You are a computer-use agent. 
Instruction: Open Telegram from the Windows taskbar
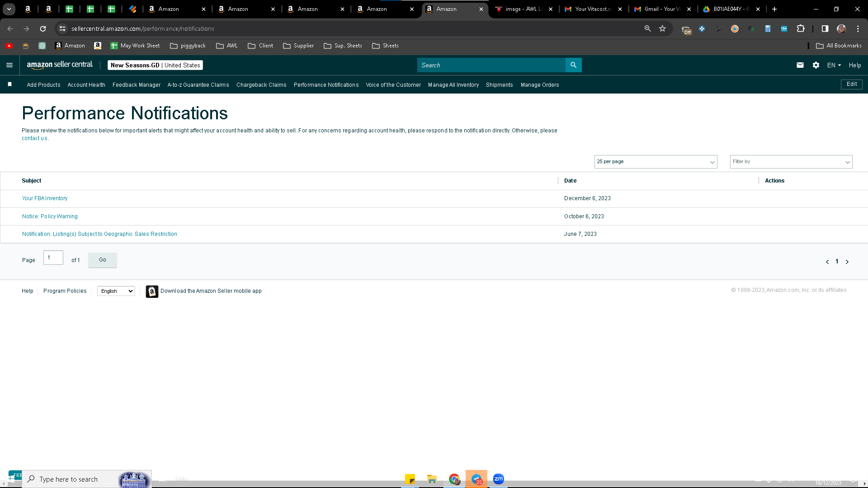point(476,479)
